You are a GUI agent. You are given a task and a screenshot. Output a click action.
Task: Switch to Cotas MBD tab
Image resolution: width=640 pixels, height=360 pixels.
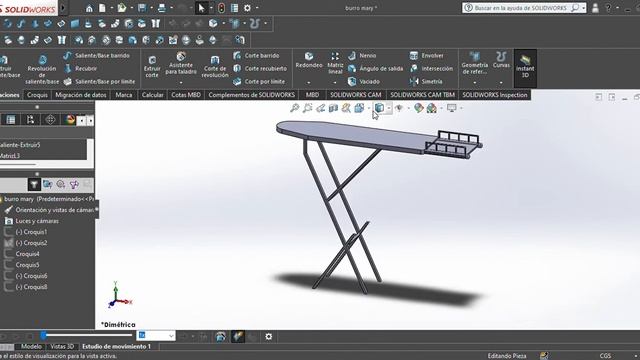pos(186,95)
